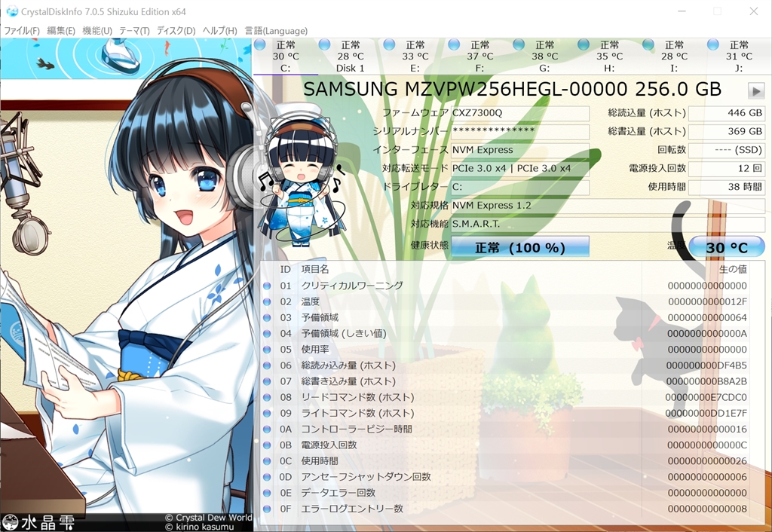Click the status orb of 0A コントローラービジー時間
This screenshot has width=772, height=532.
[x=267, y=430]
